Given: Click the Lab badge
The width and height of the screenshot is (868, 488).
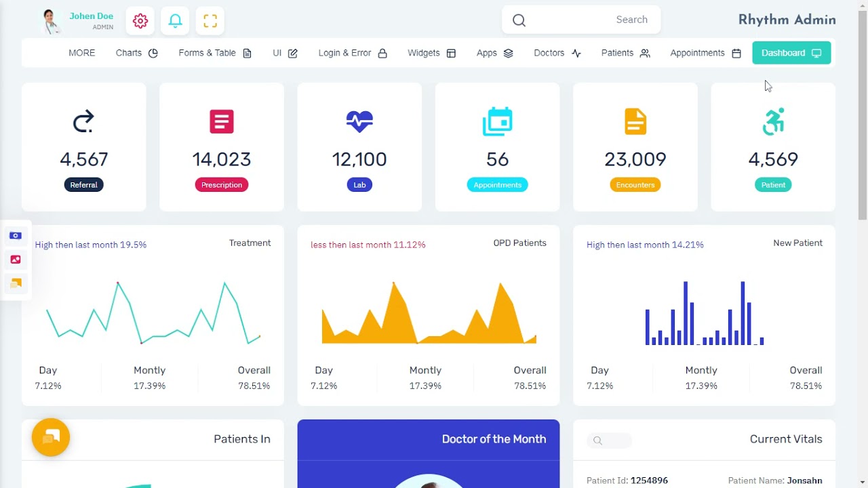Looking at the screenshot, I should tap(359, 185).
